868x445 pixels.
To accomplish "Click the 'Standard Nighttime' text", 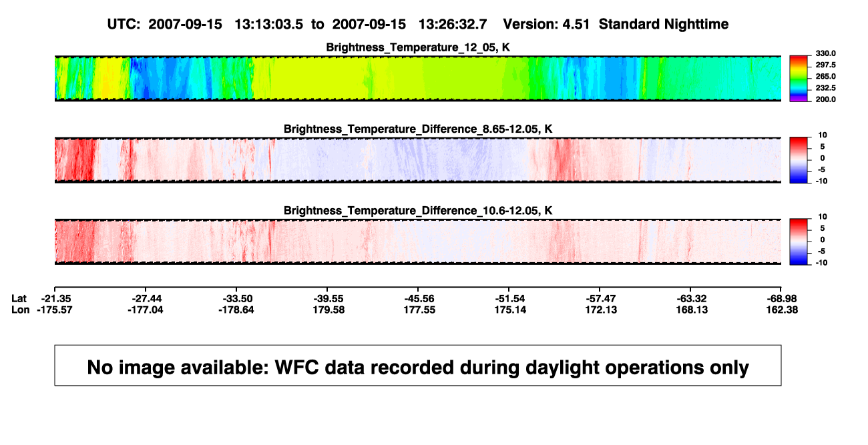I will pyautogui.click(x=664, y=25).
